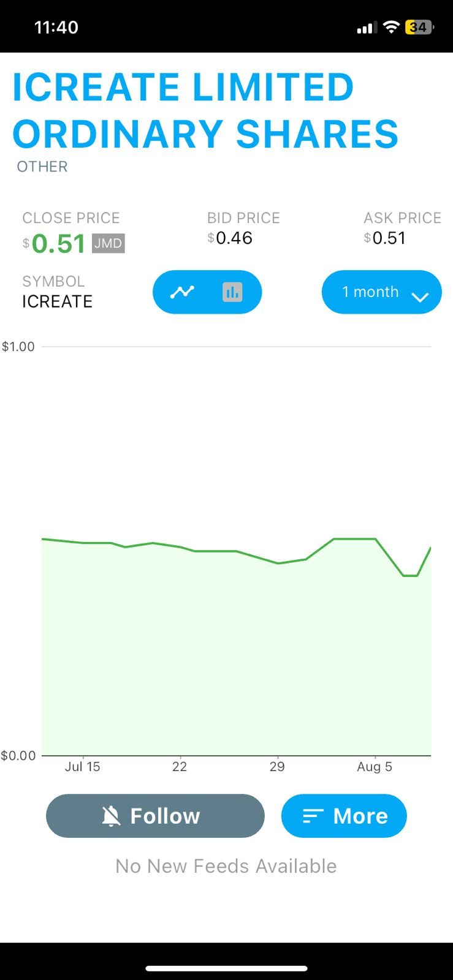Tap the Wi-Fi status icon
This screenshot has width=453, height=980.
click(x=390, y=28)
